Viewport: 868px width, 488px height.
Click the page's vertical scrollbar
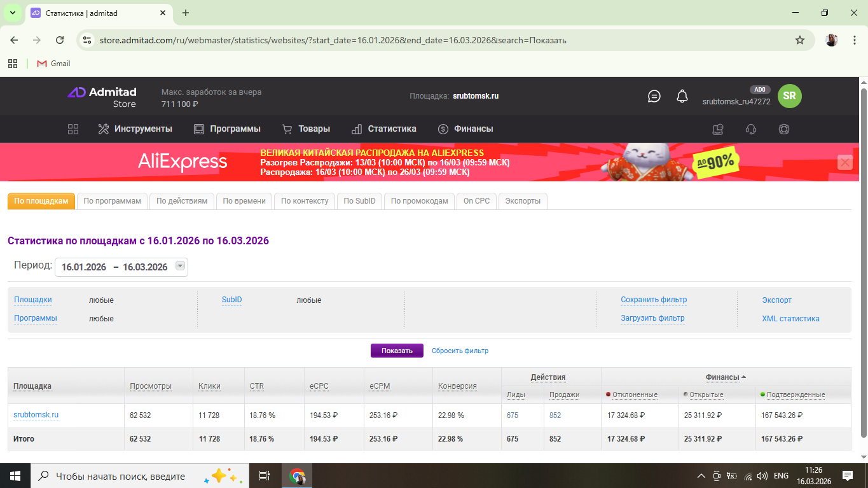coord(863,262)
